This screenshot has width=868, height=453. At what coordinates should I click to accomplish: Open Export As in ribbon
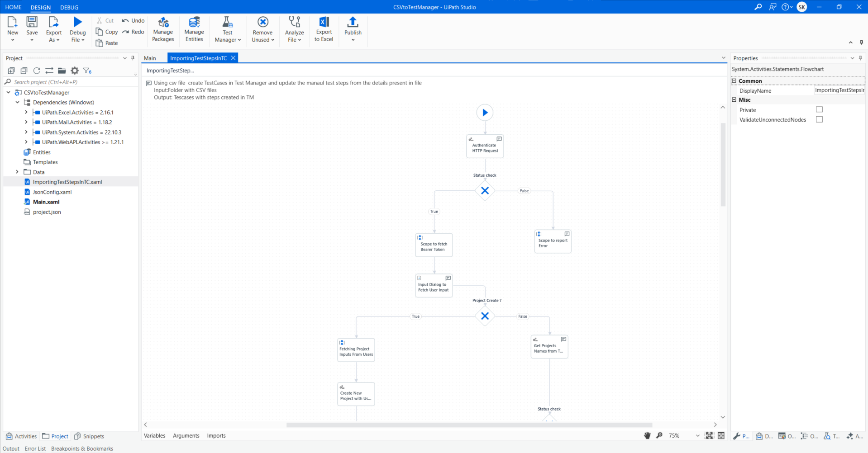pyautogui.click(x=54, y=30)
